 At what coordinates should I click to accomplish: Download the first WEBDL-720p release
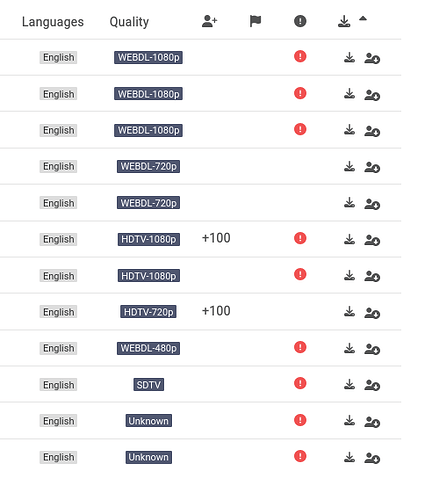pos(349,166)
